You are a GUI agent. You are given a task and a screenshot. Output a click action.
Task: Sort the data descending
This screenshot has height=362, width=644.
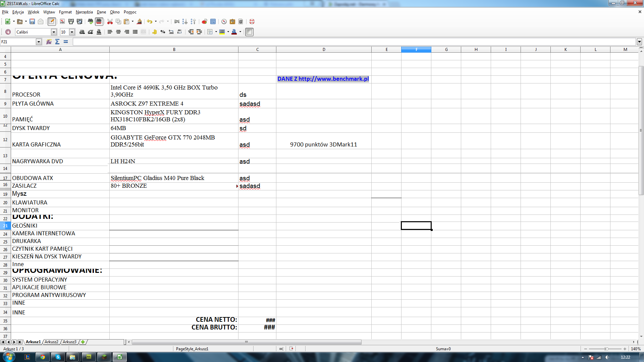tap(193, 21)
